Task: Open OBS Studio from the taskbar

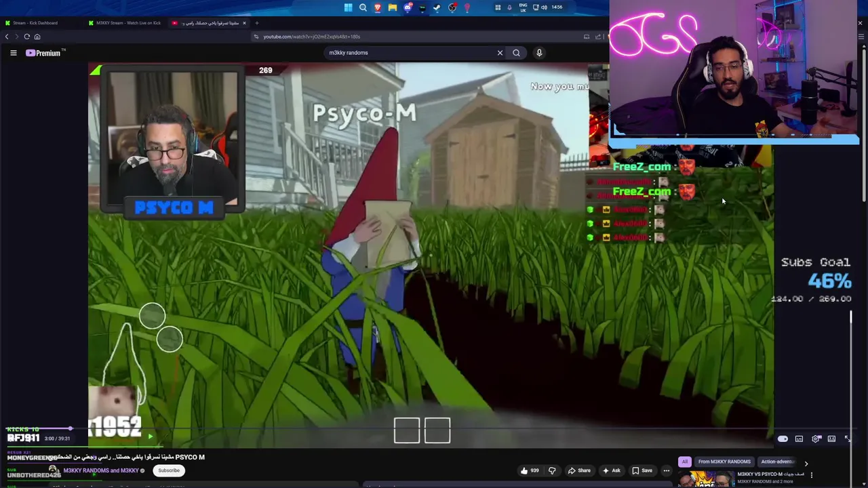Action: (452, 7)
